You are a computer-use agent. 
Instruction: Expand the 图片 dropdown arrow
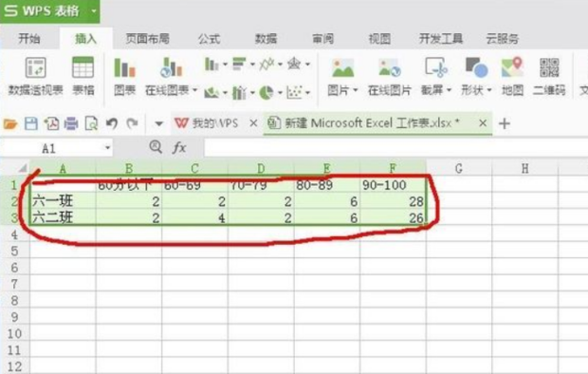355,90
